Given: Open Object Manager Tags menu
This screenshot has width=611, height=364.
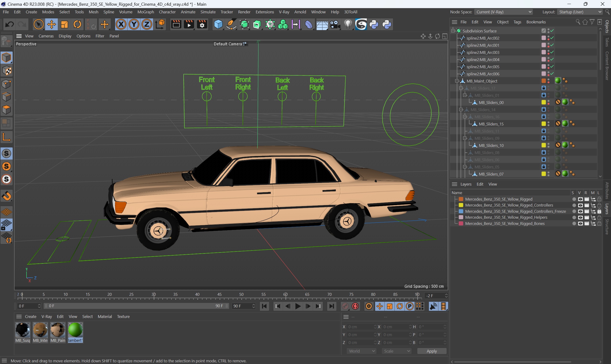Looking at the screenshot, I should pyautogui.click(x=517, y=22).
